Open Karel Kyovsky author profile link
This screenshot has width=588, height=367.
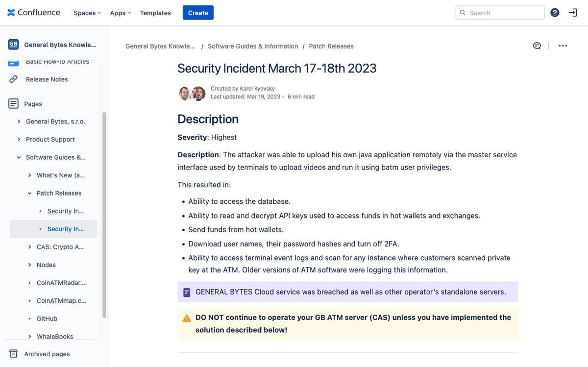coord(257,89)
